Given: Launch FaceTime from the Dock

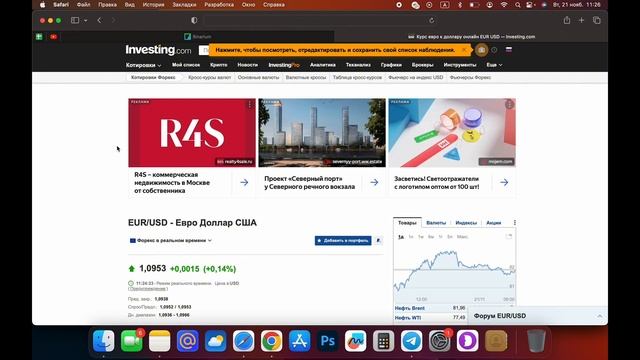Looking at the screenshot, I should [x=131, y=340].
